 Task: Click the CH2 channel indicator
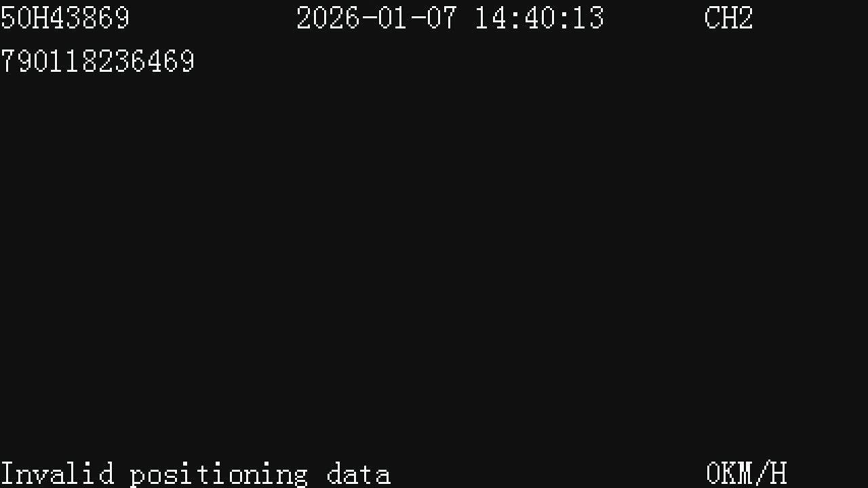click(729, 18)
